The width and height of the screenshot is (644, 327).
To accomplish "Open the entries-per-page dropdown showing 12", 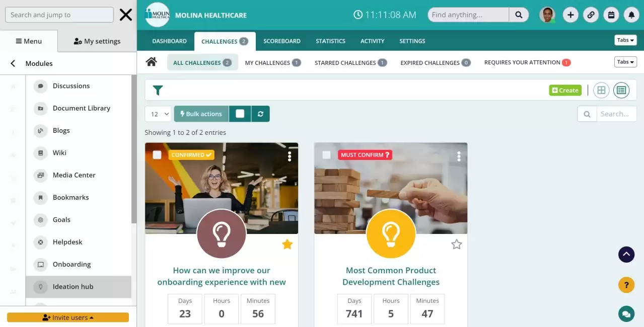I will tap(158, 114).
